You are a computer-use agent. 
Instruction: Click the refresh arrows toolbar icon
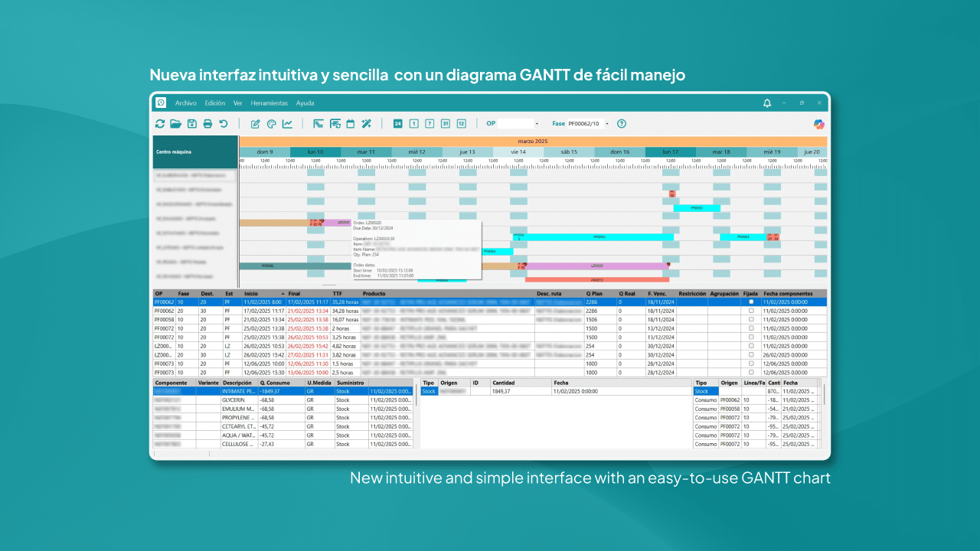click(160, 123)
